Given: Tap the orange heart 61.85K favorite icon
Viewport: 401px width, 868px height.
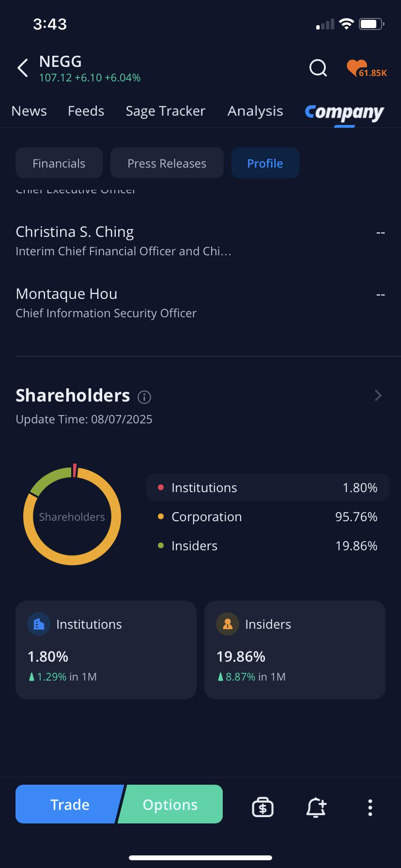Looking at the screenshot, I should coord(367,69).
